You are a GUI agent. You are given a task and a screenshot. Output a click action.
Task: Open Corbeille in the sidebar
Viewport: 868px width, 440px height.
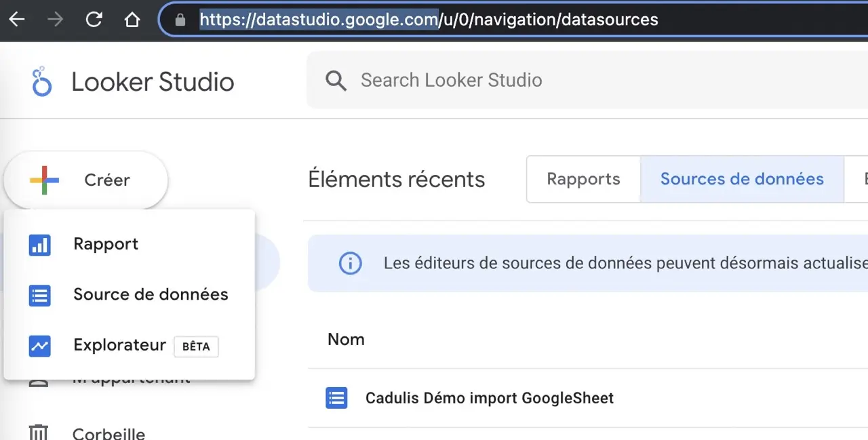point(108,433)
